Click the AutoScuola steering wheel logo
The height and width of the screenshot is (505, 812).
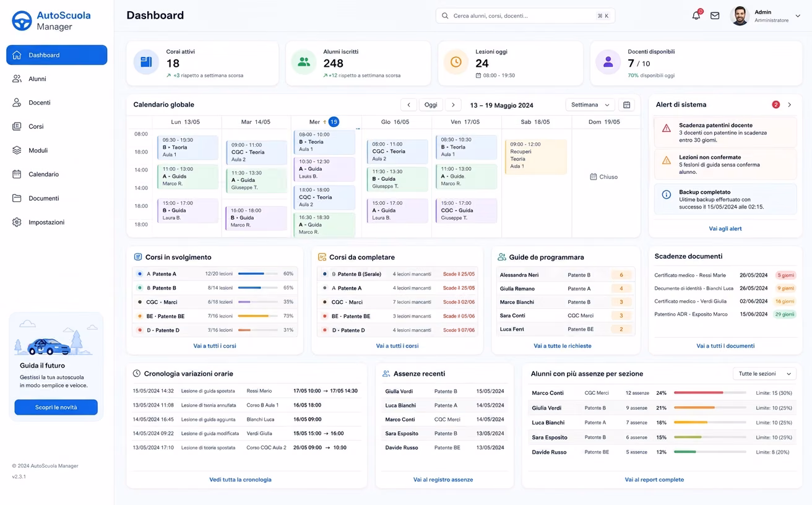(22, 20)
